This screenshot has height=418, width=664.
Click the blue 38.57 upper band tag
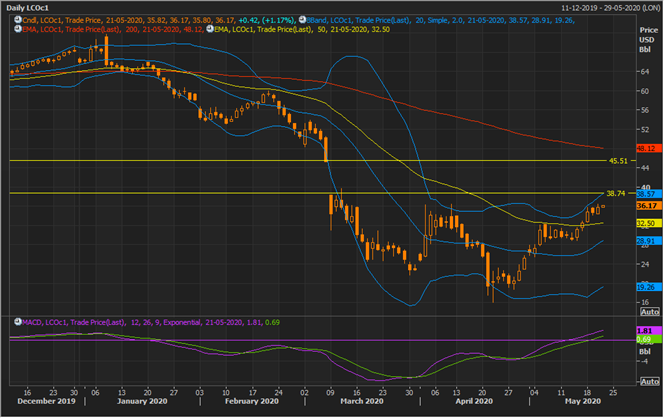click(x=649, y=194)
